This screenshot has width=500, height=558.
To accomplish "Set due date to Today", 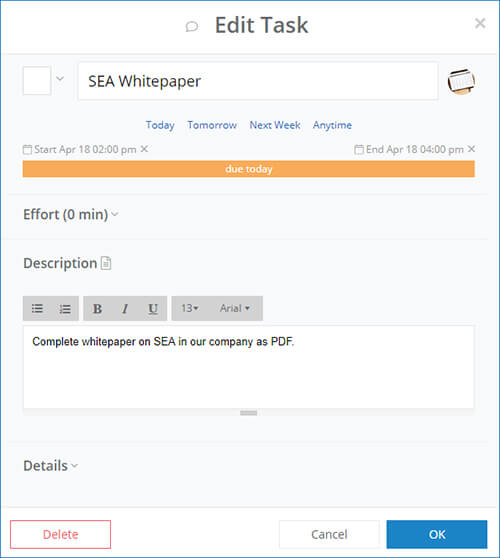I will 160,125.
